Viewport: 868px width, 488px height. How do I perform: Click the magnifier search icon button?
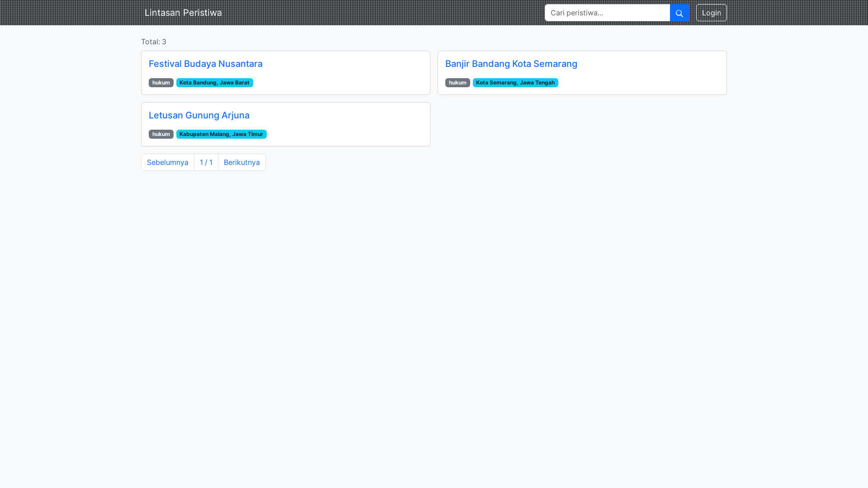[679, 13]
